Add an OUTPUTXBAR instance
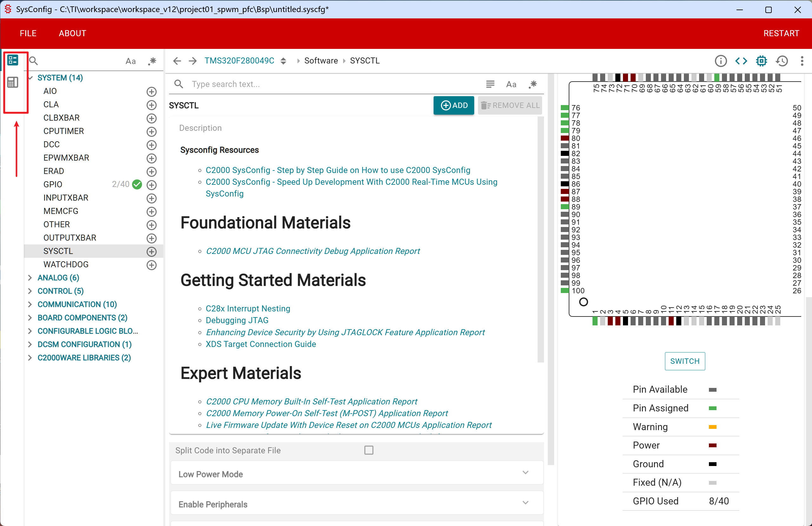Screen dimensions: 812x526 (x=152, y=238)
